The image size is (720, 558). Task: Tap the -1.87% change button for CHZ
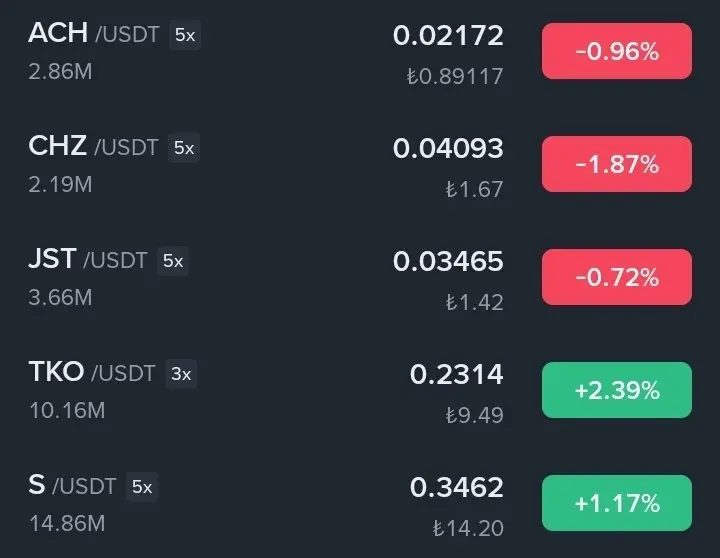pos(617,164)
